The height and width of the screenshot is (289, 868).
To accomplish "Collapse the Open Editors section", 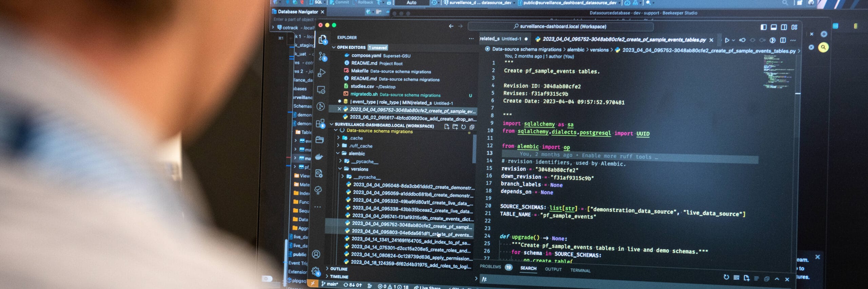I will (334, 47).
